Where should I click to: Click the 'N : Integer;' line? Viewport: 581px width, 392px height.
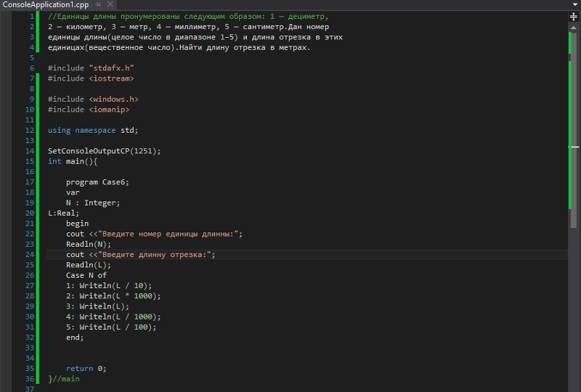click(93, 203)
